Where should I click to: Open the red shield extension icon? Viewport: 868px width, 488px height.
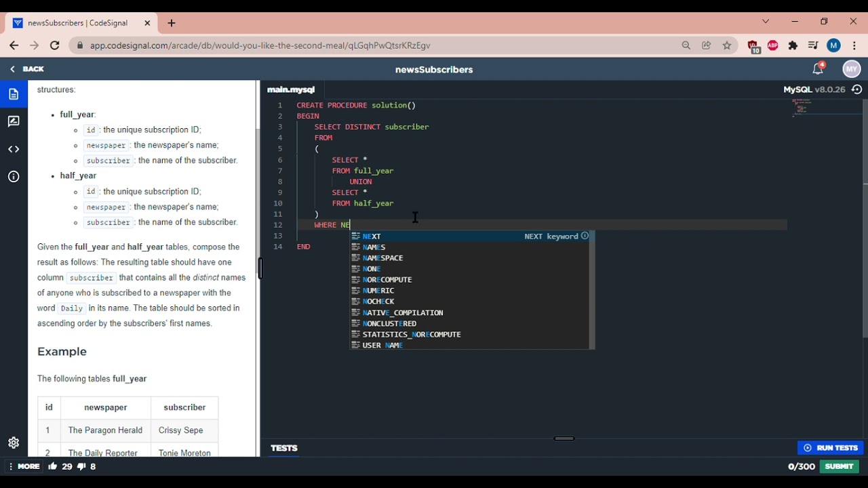tap(753, 46)
